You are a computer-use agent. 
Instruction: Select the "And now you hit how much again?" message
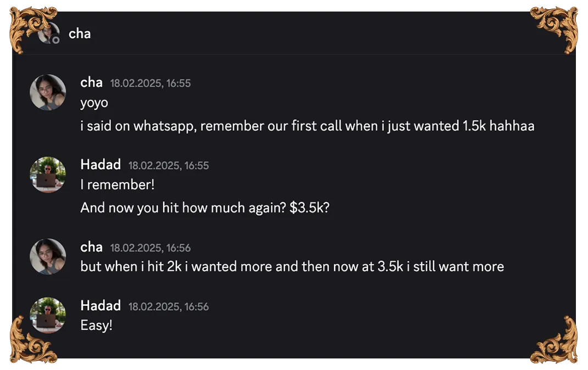[x=205, y=208]
